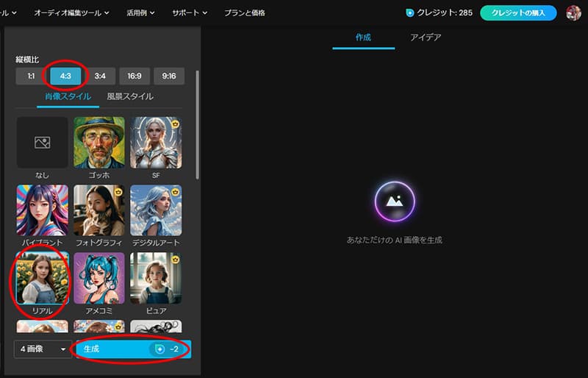
Task: Select the 4:3 aspect ratio
Action: (65, 76)
